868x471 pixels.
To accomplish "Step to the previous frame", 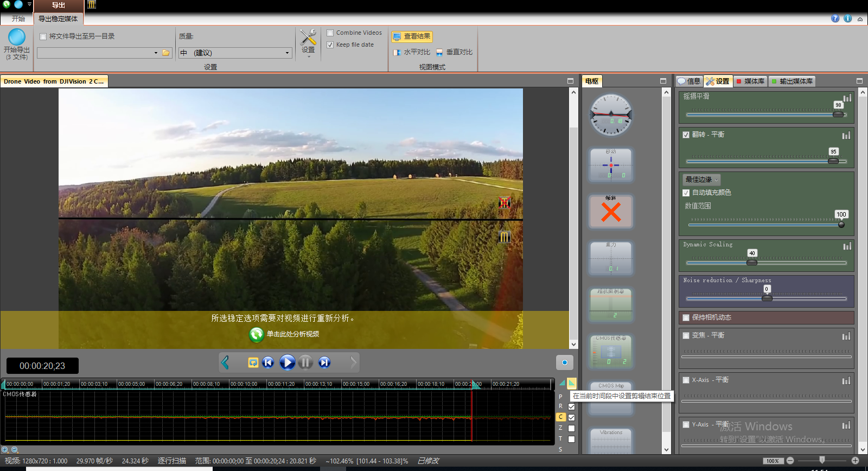I will click(x=268, y=362).
